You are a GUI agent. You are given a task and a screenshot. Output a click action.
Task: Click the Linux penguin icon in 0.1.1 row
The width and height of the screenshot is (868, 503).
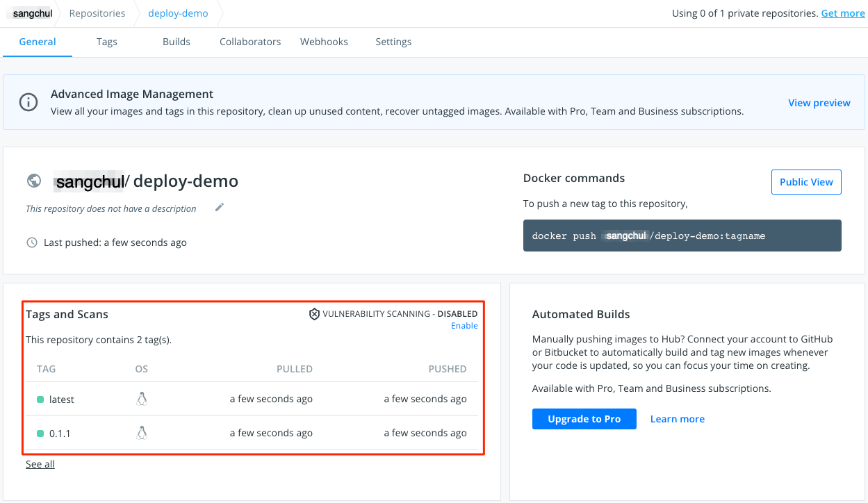click(x=142, y=433)
